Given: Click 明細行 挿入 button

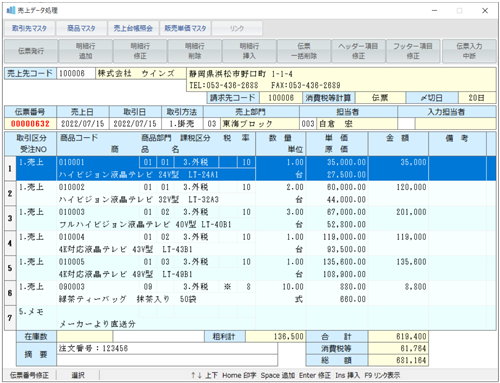Looking at the screenshot, I should point(249,51).
